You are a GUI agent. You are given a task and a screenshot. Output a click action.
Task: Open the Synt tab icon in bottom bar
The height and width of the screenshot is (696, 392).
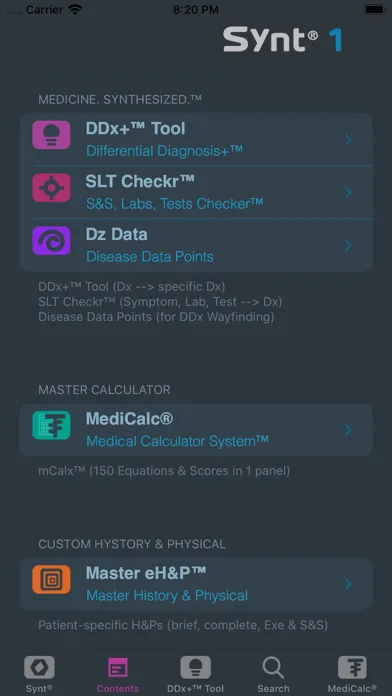tap(39, 667)
